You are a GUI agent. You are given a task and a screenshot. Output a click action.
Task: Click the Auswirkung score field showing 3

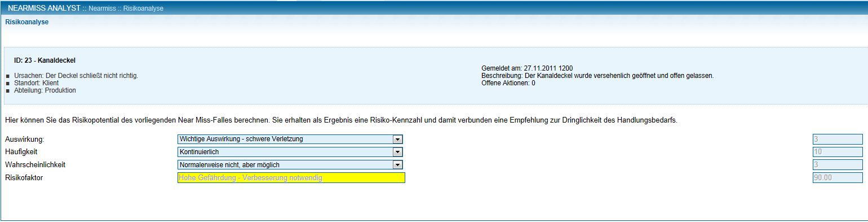coord(838,139)
